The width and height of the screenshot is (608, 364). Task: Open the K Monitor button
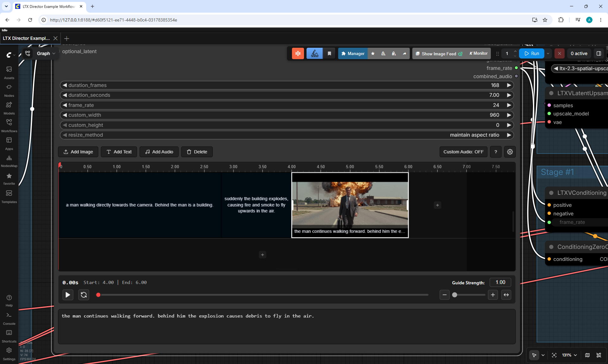coord(478,53)
